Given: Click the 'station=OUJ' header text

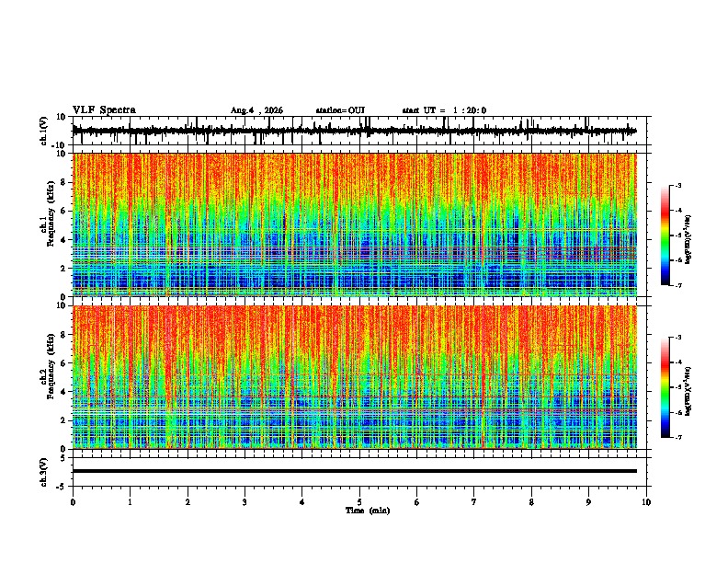Looking at the screenshot, I should (340, 110).
